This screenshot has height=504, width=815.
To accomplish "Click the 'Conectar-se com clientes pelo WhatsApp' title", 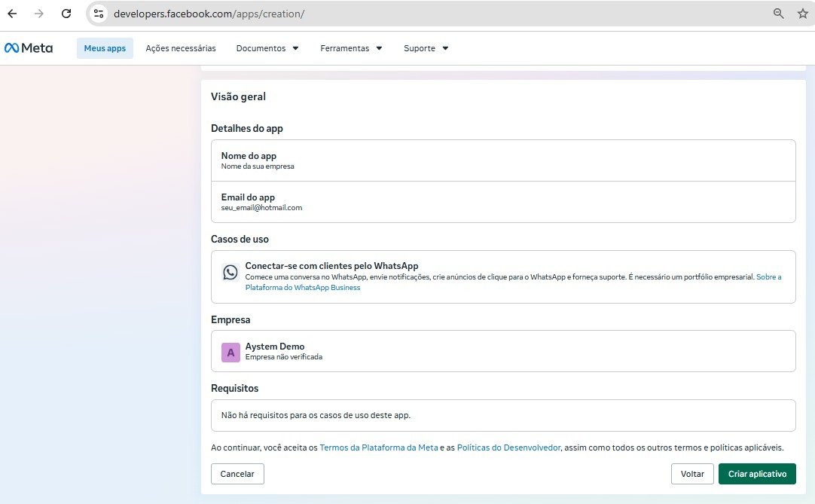I will pos(331,266).
